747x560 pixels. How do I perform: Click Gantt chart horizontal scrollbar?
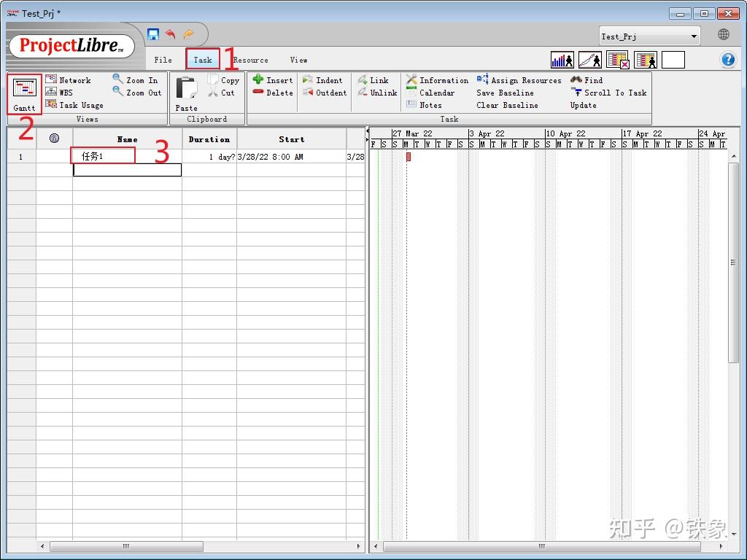pyautogui.click(x=541, y=546)
